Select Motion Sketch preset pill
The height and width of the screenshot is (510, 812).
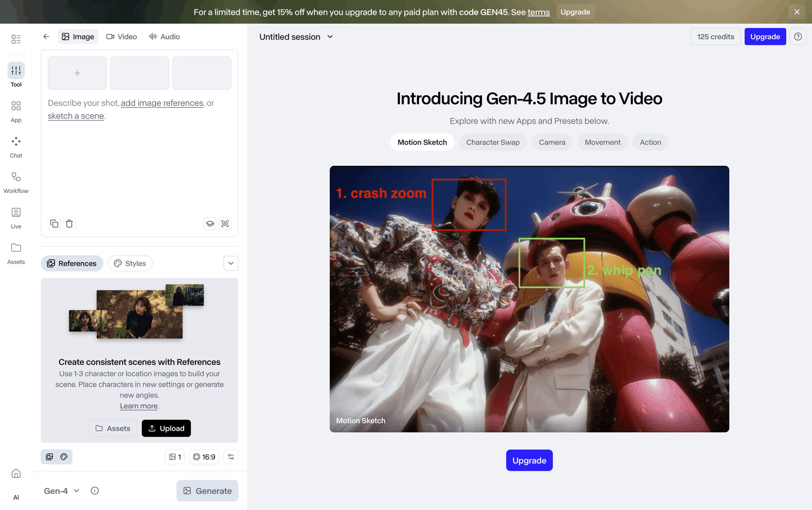pyautogui.click(x=422, y=142)
